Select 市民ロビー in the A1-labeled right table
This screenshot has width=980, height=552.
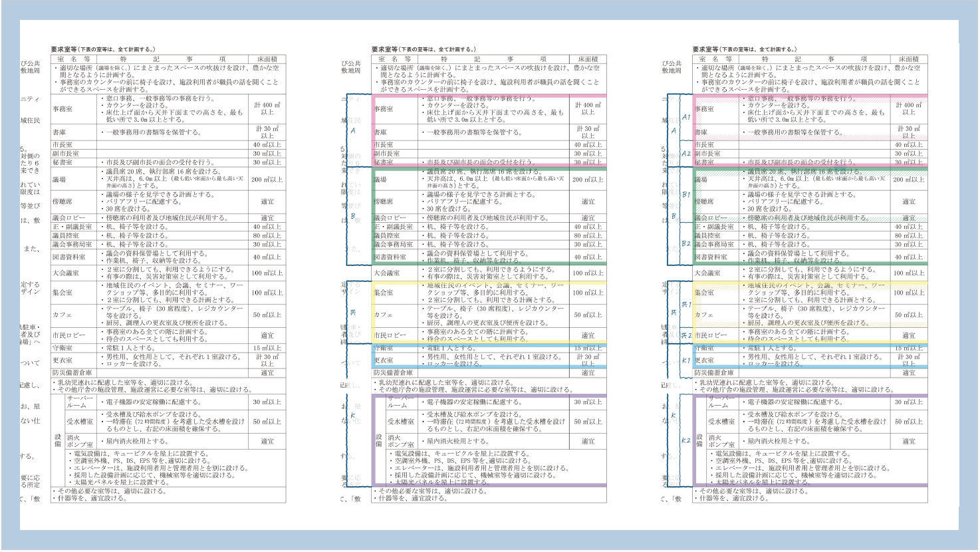coord(711,336)
